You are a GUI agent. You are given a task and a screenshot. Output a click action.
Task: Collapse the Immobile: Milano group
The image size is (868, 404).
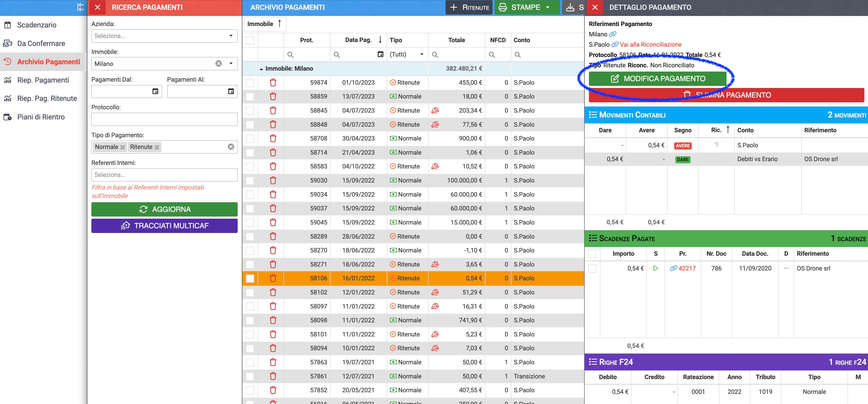(261, 69)
